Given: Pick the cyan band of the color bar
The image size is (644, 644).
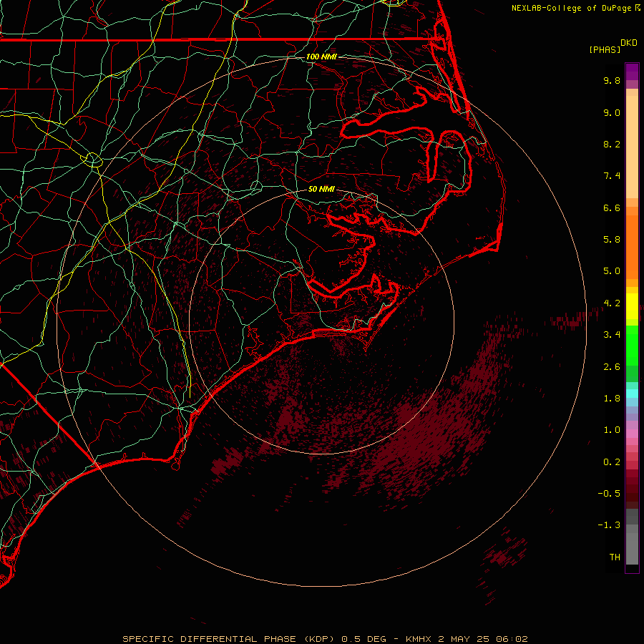Looking at the screenshot, I should pos(632,394).
